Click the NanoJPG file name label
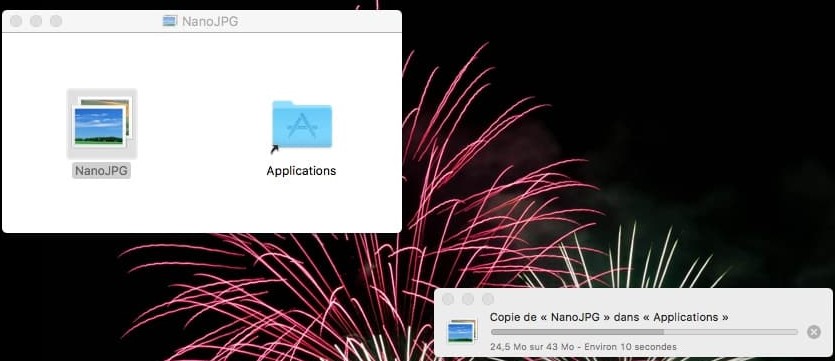 (x=101, y=171)
